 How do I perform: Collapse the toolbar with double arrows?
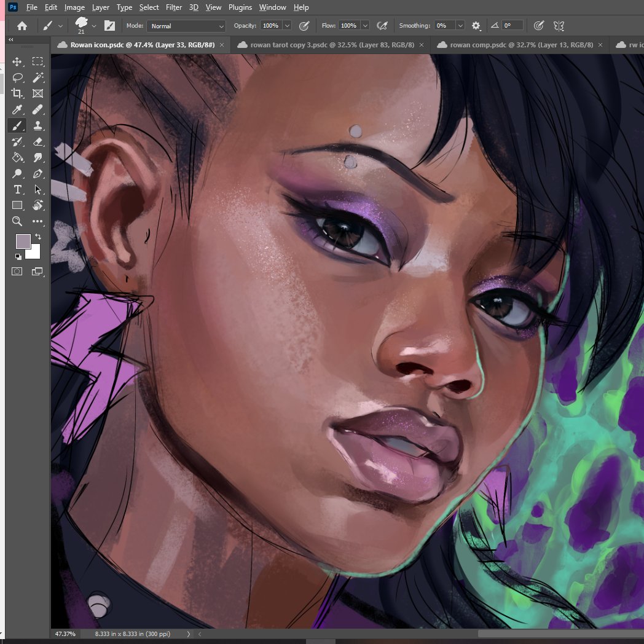[x=10, y=39]
